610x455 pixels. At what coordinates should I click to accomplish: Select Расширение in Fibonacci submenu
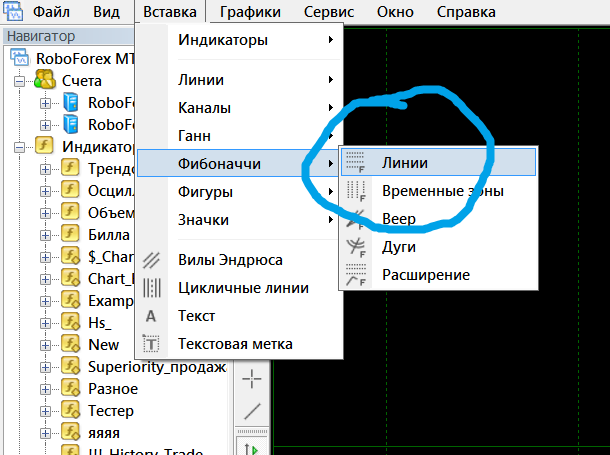(438, 275)
